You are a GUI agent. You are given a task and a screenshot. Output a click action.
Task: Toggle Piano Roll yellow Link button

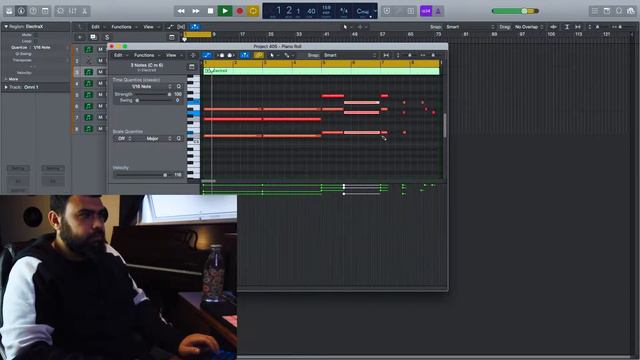pyautogui.click(x=258, y=55)
